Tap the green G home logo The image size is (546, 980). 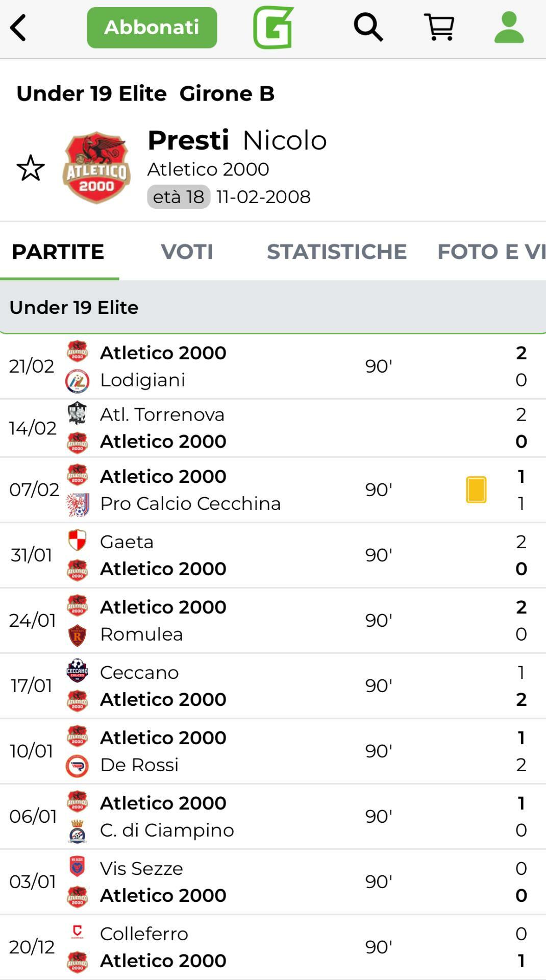click(x=273, y=28)
